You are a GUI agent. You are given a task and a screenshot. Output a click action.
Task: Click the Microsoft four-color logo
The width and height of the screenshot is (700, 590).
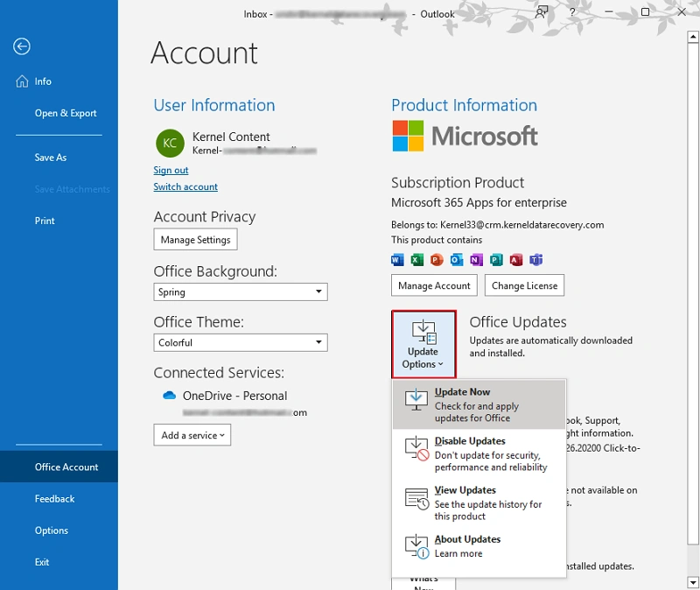click(x=408, y=136)
